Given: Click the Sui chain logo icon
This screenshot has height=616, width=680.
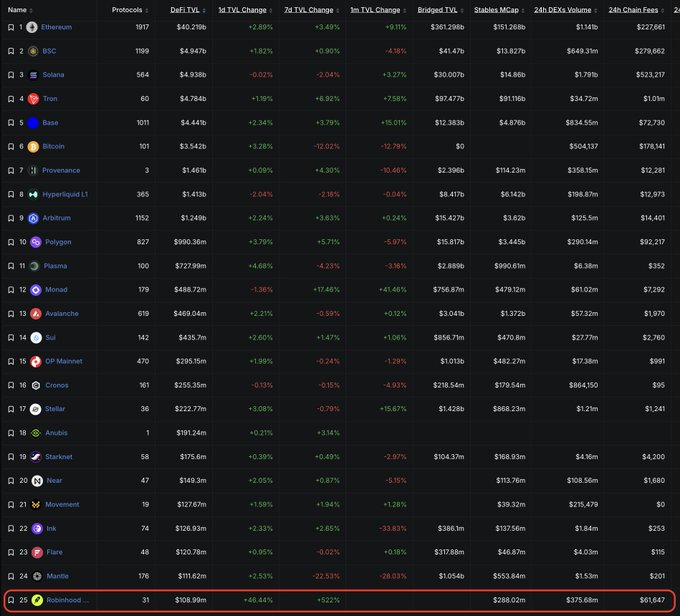Looking at the screenshot, I should (36, 337).
